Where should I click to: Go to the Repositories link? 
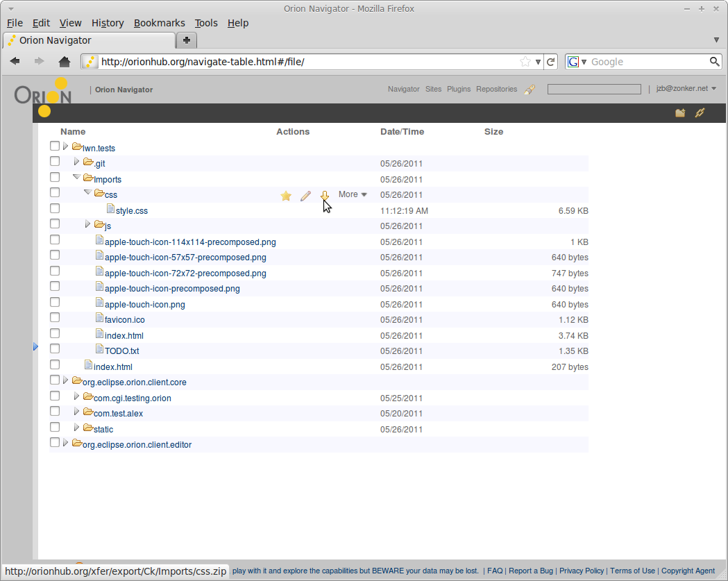click(x=496, y=89)
